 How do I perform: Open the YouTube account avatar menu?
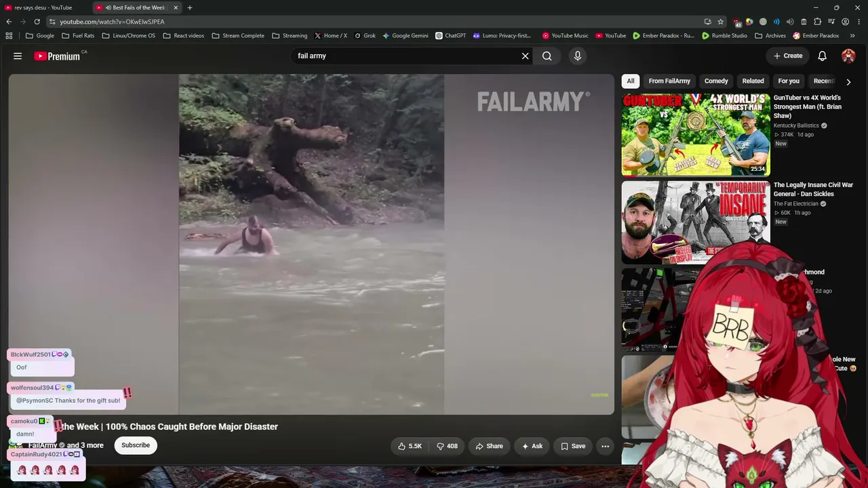click(x=848, y=56)
